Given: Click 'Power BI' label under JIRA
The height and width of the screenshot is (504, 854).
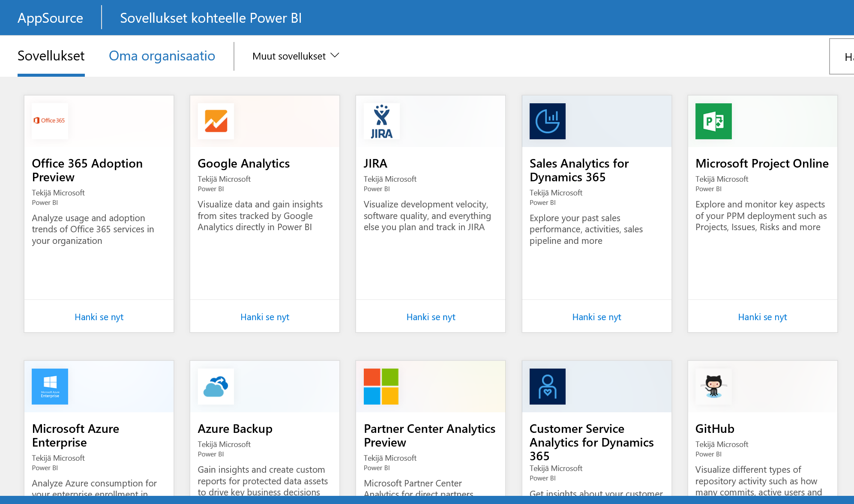Looking at the screenshot, I should pyautogui.click(x=377, y=189).
